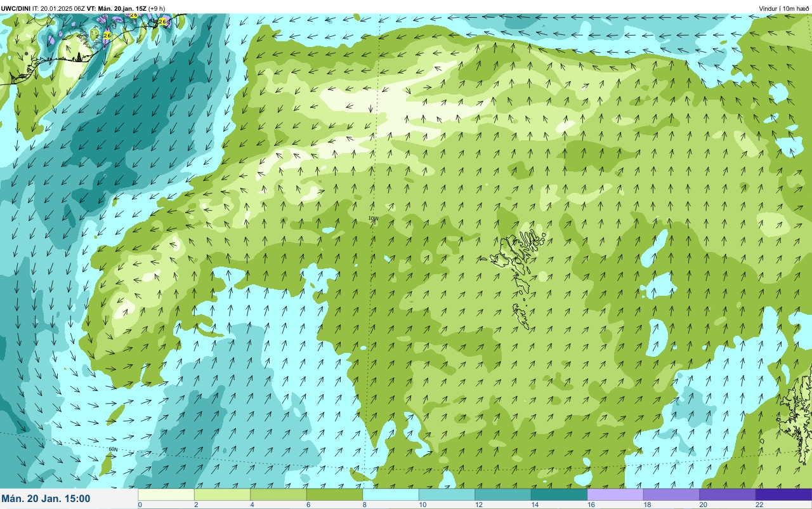This screenshot has height=509, width=812.
Task: Select the 6–8 olive green legend swatch
Action: coord(334,494)
